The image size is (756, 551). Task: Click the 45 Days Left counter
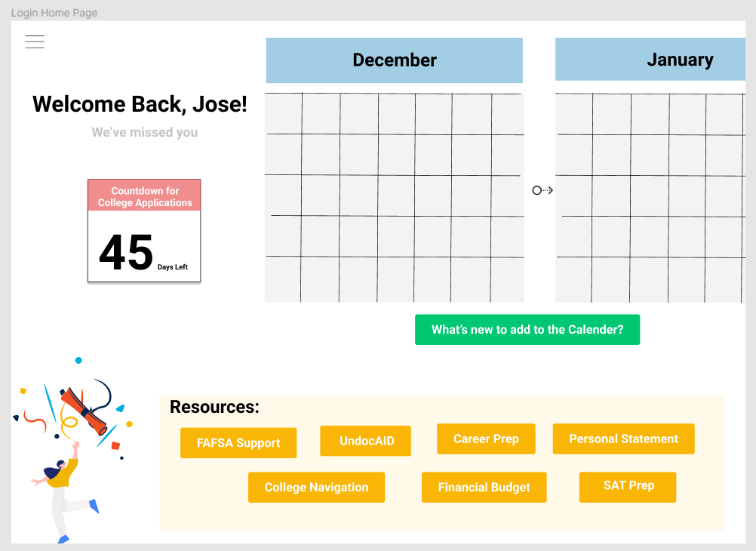[x=143, y=252]
